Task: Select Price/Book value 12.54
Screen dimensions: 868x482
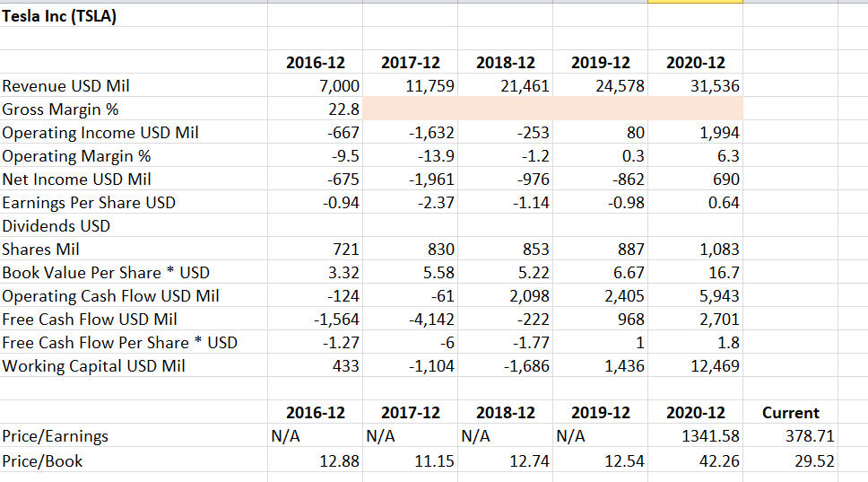Action: 624,461
